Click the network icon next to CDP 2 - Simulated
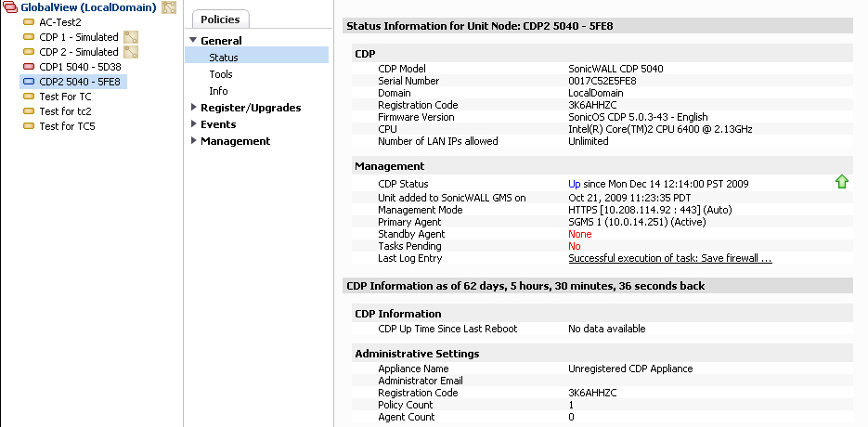868x427 pixels. point(131,52)
